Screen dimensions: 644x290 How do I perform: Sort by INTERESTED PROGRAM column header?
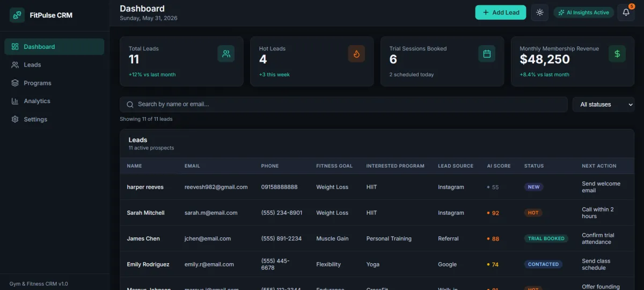tap(396, 166)
